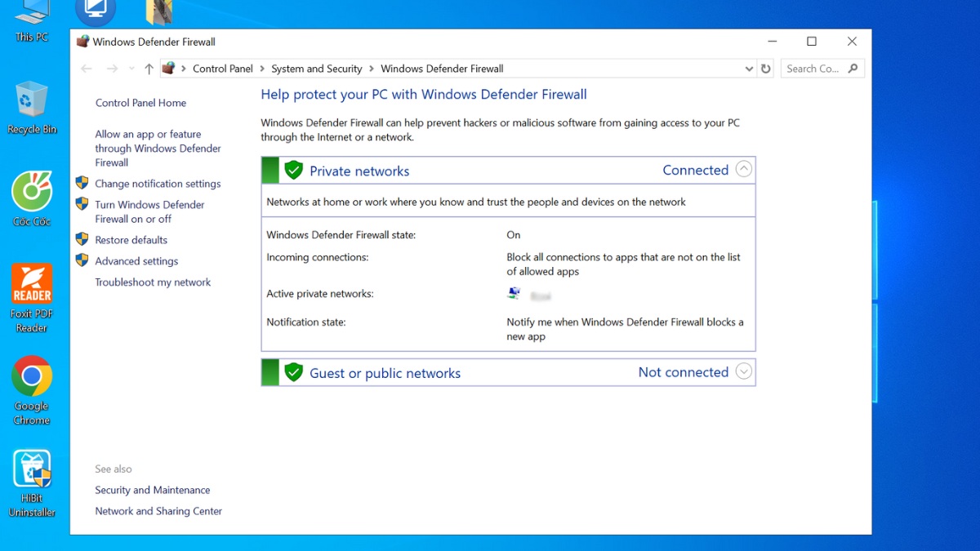
Task: Open the address bar history dropdown
Action: [749, 69]
